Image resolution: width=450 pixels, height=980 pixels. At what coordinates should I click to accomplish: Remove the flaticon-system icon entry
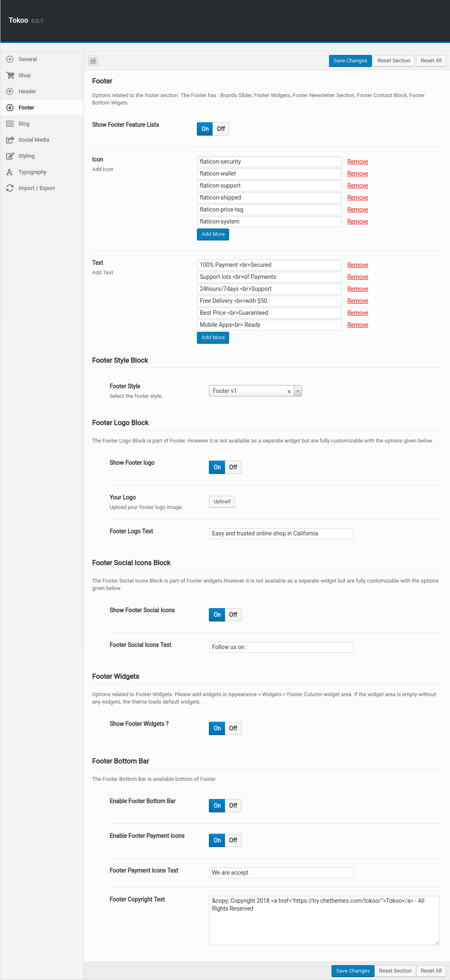(x=358, y=221)
